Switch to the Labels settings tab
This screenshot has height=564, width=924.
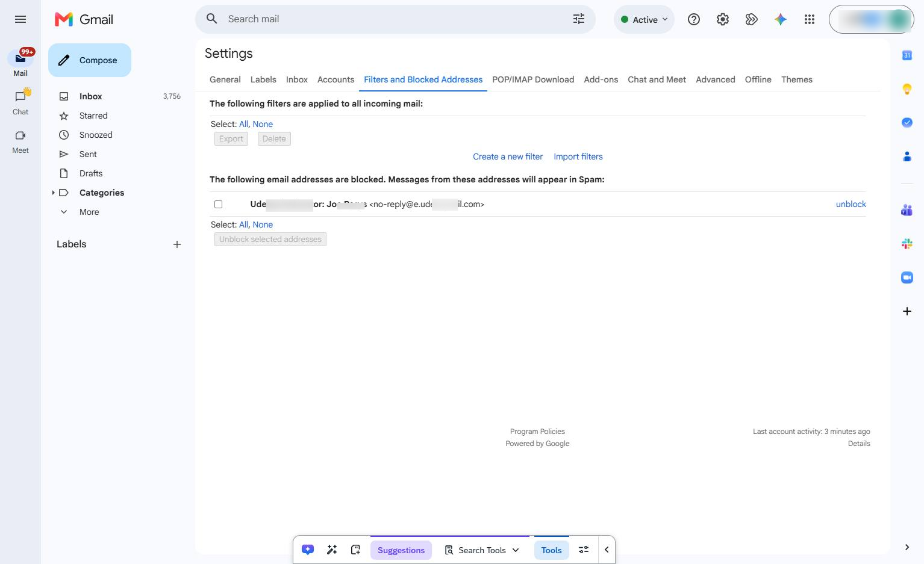click(x=263, y=79)
